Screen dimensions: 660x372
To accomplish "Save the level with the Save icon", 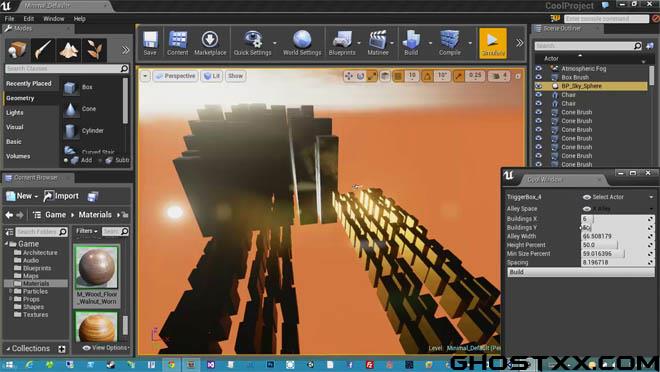I will click(x=150, y=43).
